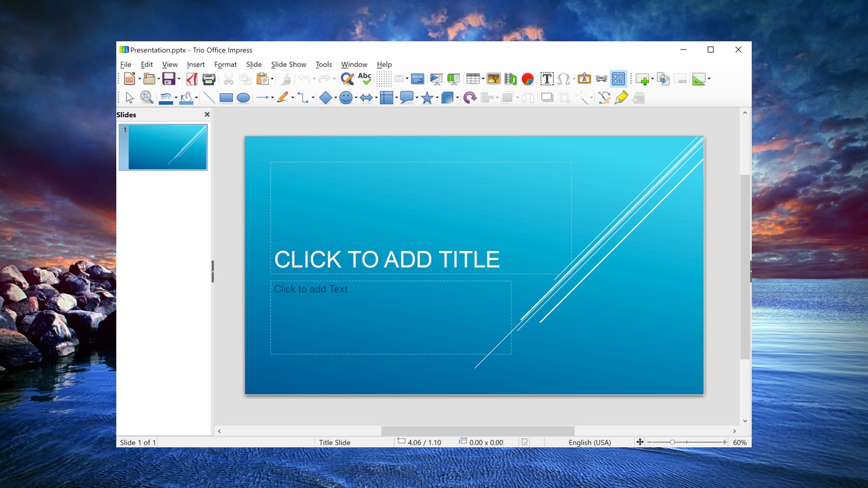
Task: Open the Format menu
Action: [x=226, y=64]
